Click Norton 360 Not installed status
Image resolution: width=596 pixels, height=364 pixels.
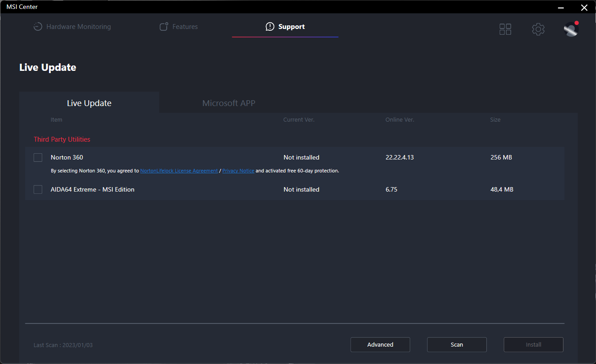coord(301,157)
